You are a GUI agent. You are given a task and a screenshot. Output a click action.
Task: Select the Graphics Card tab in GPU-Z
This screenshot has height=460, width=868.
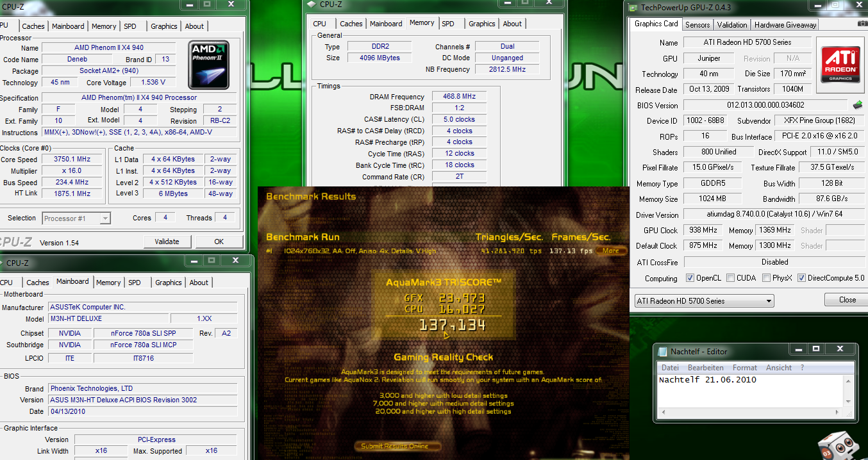[x=656, y=24]
